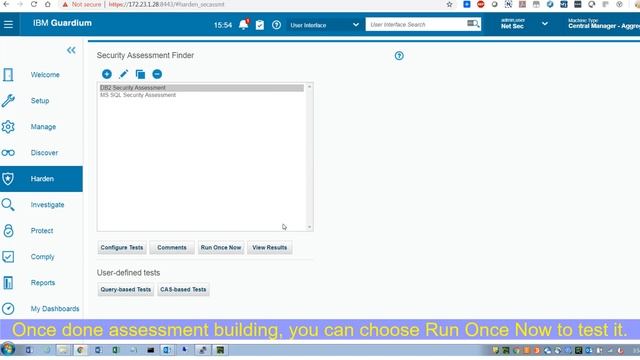
Task: Open the to-do clipboard icon
Action: click(260, 25)
